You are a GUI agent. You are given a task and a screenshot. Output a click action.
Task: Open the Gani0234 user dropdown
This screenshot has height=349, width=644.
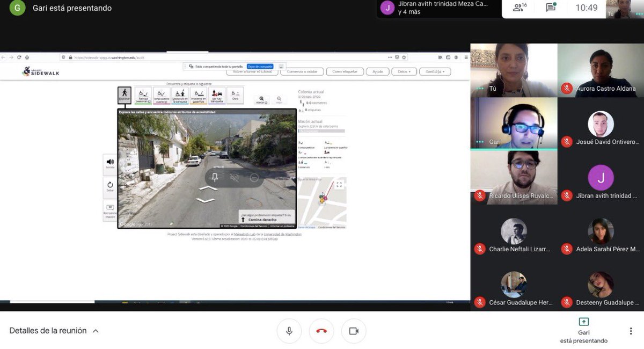point(435,71)
